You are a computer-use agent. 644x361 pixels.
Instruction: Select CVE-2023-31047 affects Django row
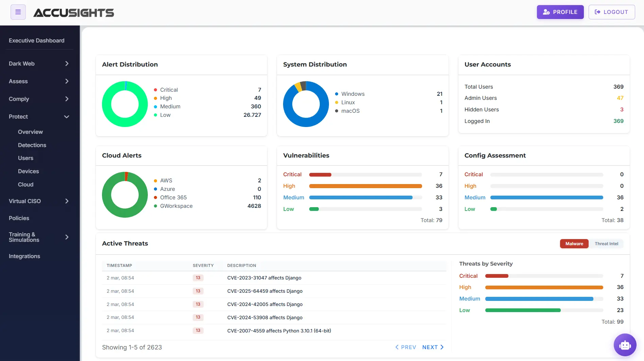274,278
